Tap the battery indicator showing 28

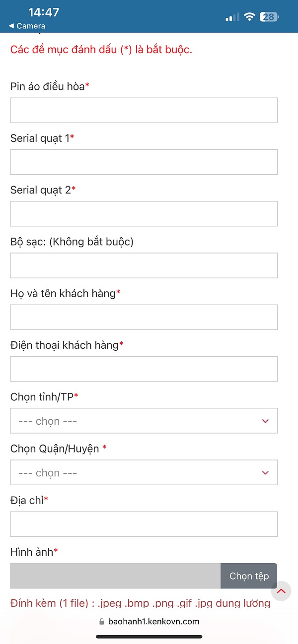[267, 16]
